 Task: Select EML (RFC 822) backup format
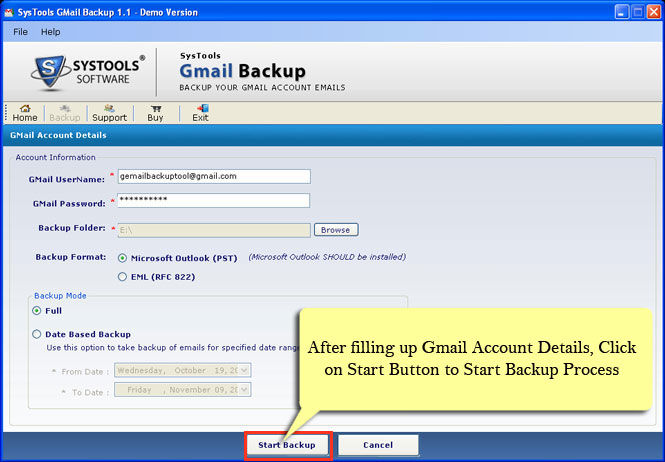coord(122,277)
